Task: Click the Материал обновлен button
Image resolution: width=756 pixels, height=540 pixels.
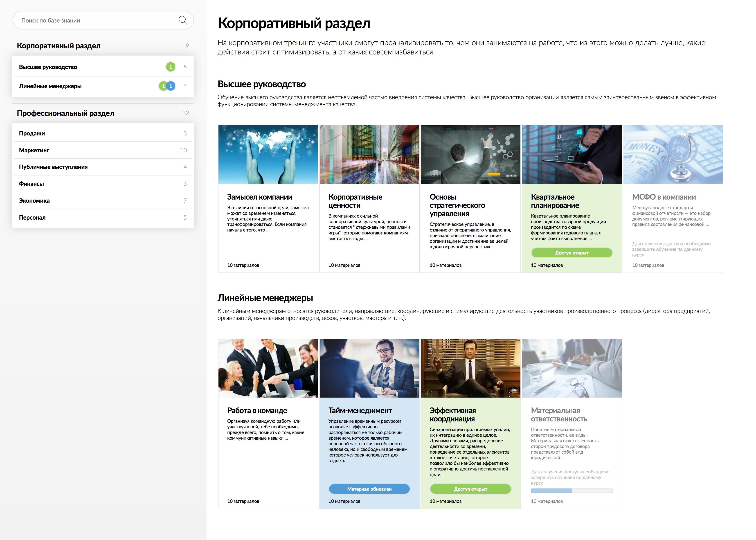Action: (x=369, y=489)
